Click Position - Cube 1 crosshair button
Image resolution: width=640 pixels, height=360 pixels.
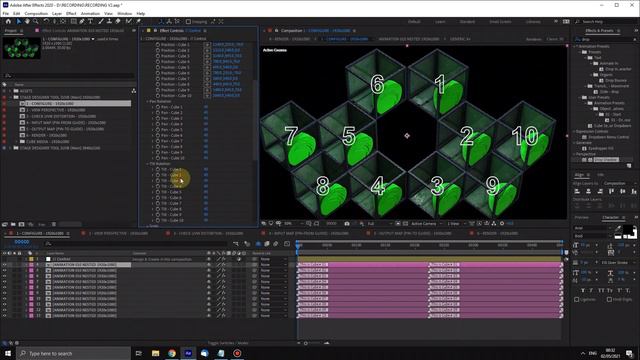pyautogui.click(x=207, y=44)
